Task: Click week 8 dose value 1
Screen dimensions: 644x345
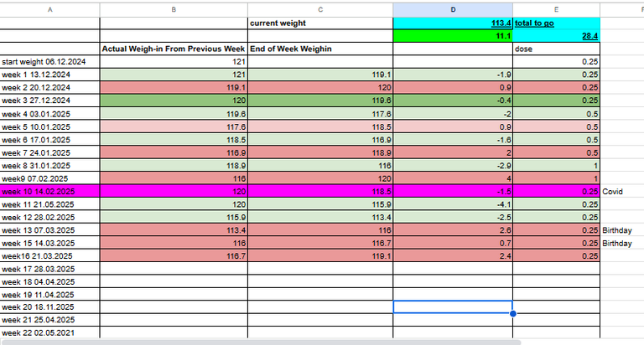Action: click(x=556, y=166)
